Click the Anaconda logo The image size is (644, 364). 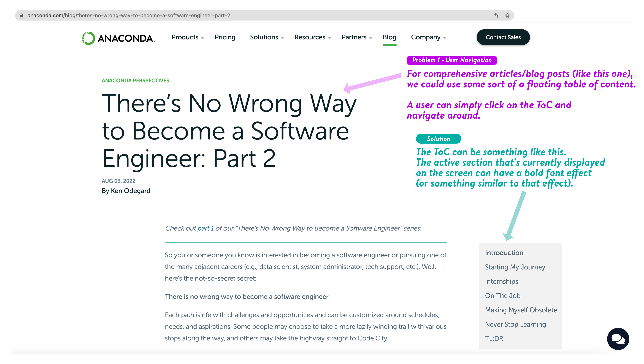[118, 38]
